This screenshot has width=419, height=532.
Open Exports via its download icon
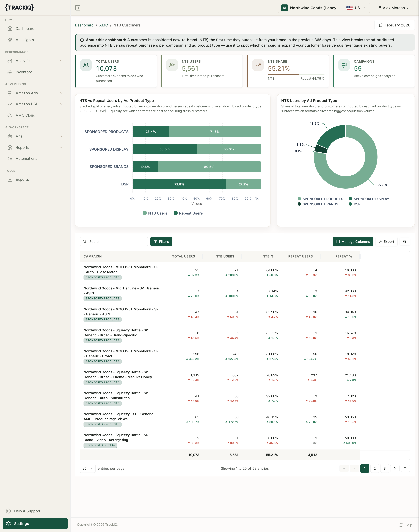click(x=10, y=179)
